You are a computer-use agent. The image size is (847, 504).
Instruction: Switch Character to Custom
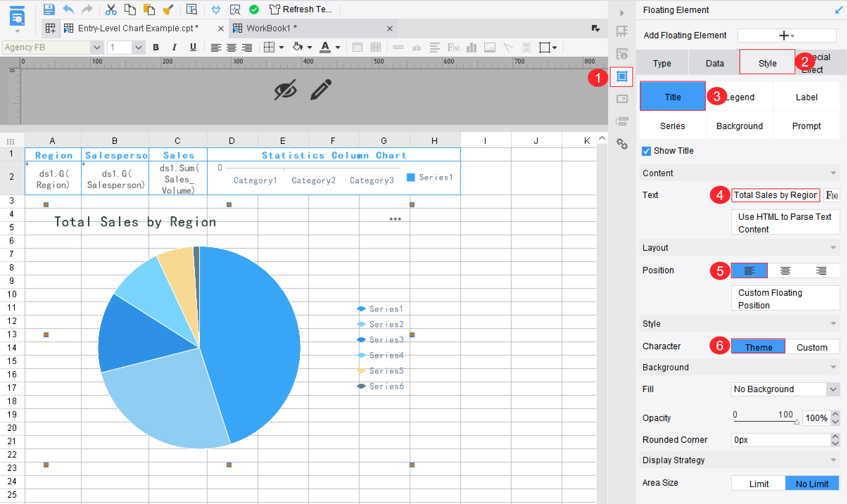(812, 347)
